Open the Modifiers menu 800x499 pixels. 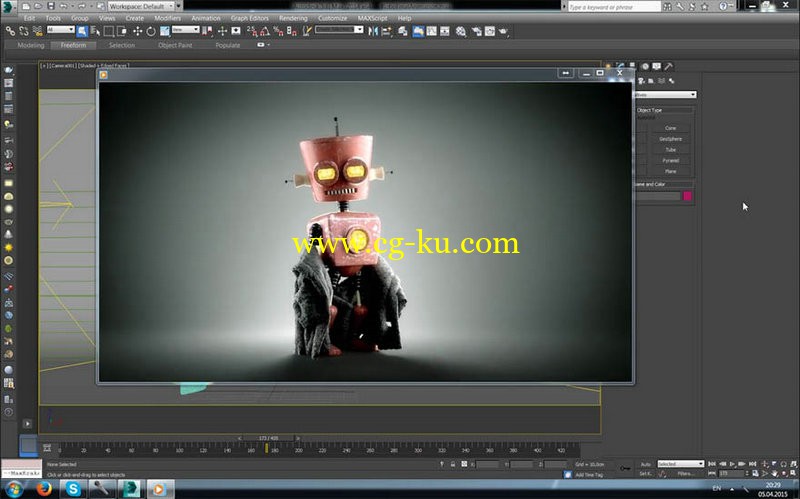pos(167,18)
